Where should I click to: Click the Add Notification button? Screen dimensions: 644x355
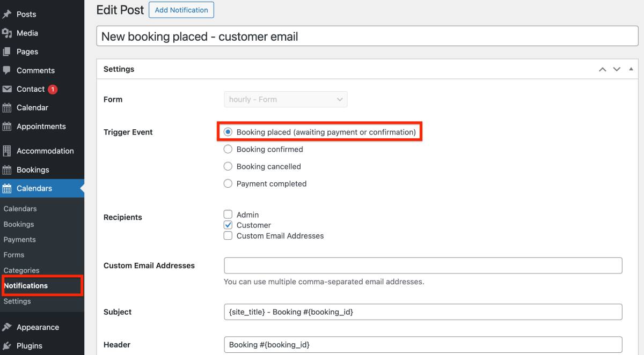181,10
